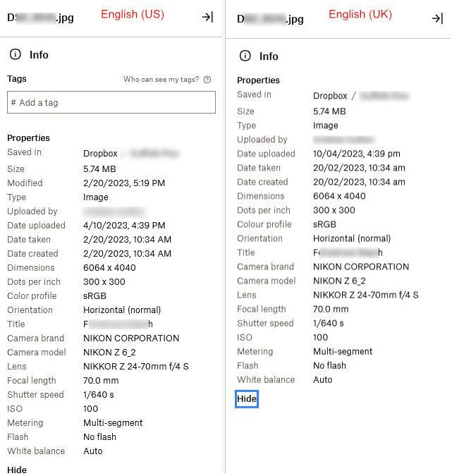Select the .jpg file name in the right panel header
This screenshot has width=452, height=476.
coord(270,19)
